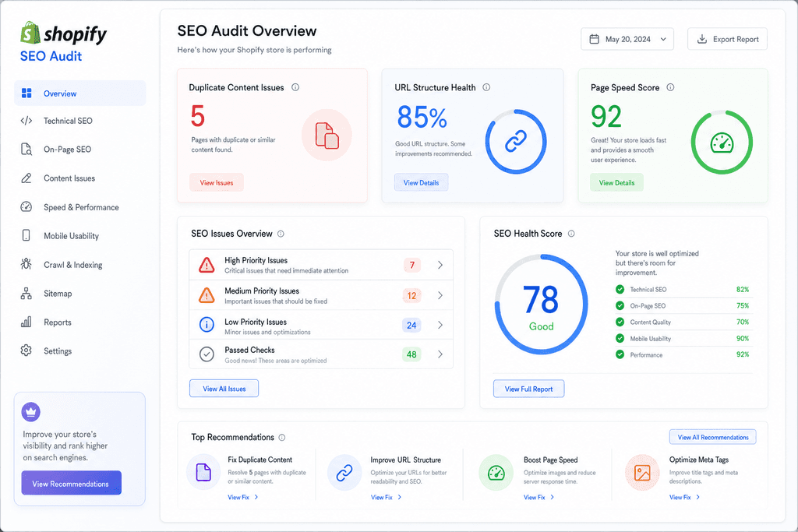Open View Full Report
This screenshot has width=798, height=532.
click(528, 389)
